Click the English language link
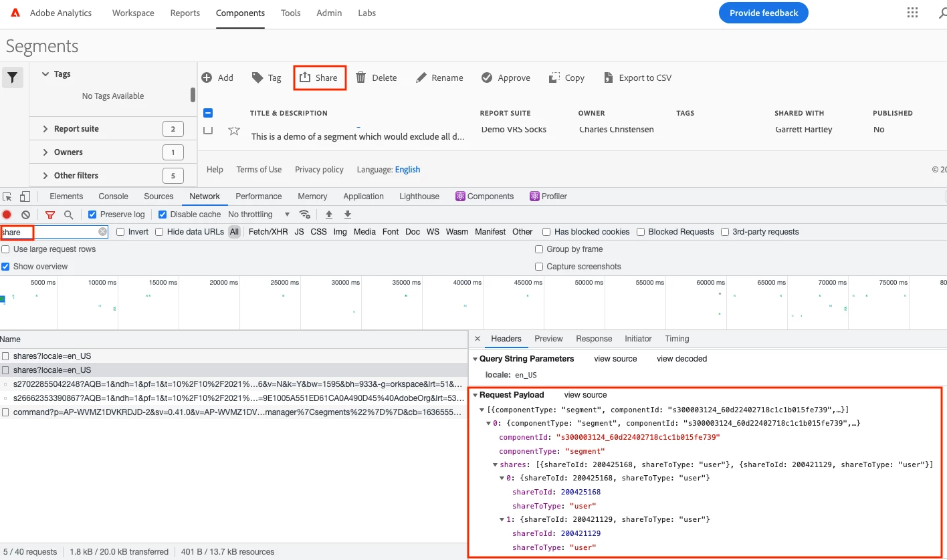This screenshot has height=560, width=947. click(x=407, y=170)
